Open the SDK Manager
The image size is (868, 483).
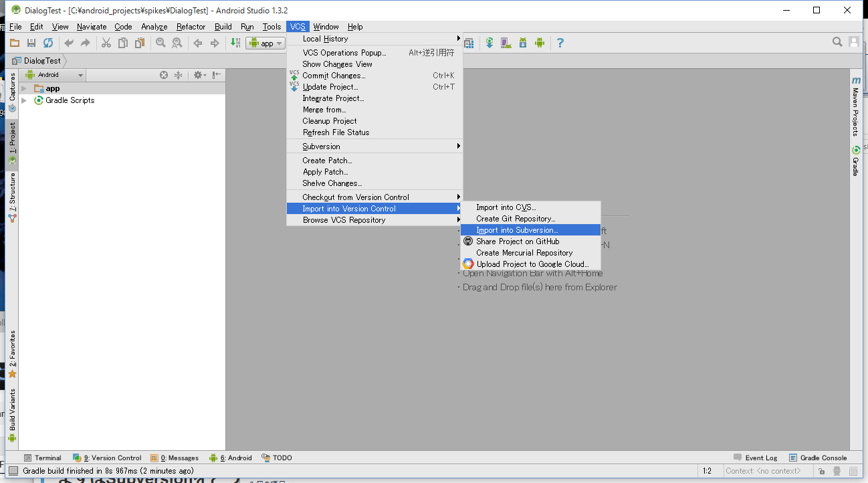click(x=523, y=43)
